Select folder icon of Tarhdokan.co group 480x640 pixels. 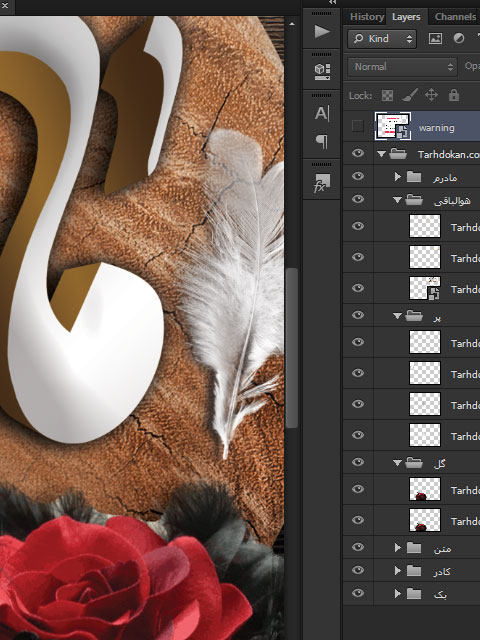pyautogui.click(x=398, y=154)
